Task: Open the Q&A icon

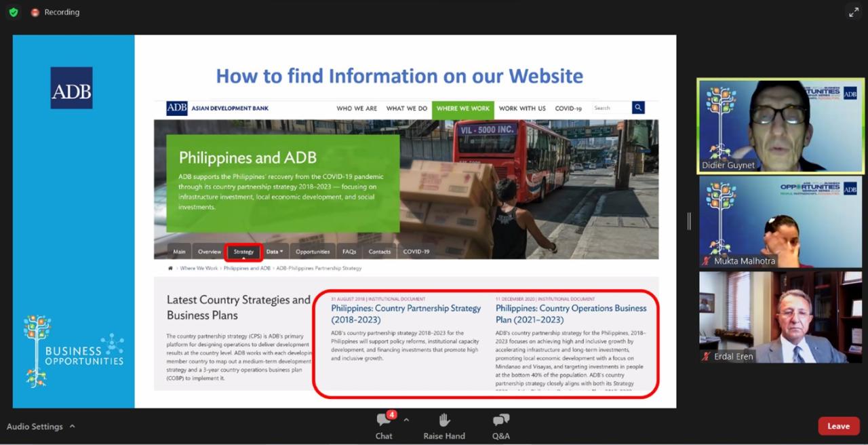Action: tap(501, 420)
